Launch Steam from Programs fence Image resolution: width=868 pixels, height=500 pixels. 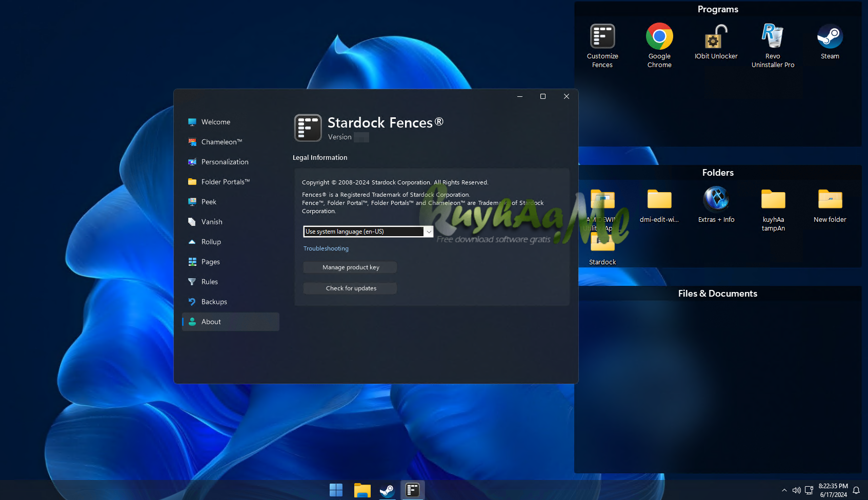tap(830, 41)
